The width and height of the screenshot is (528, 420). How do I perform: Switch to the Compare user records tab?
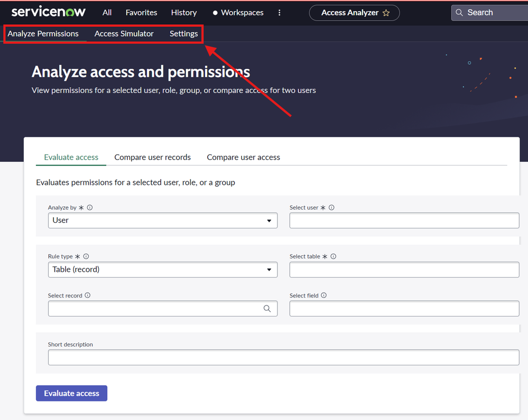[152, 157]
